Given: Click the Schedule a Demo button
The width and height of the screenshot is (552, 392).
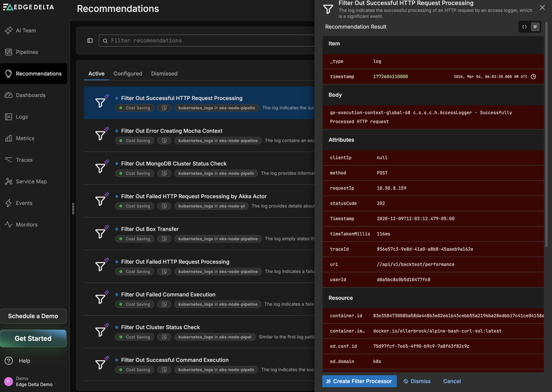Looking at the screenshot, I should pos(33,316).
